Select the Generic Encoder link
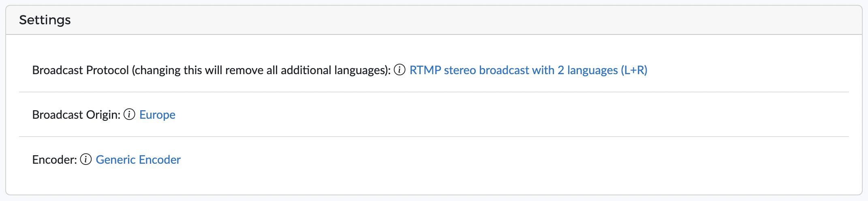This screenshot has height=201, width=868. pyautogui.click(x=138, y=160)
